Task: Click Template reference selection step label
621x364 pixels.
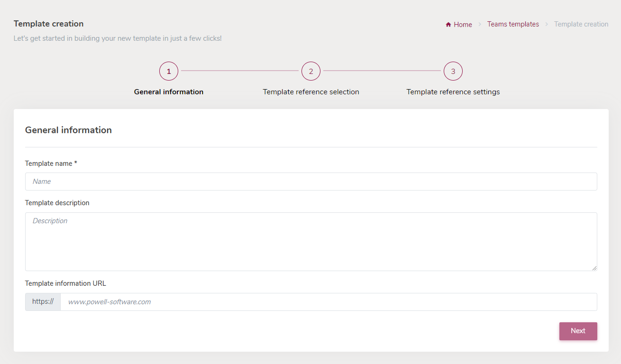Action: tap(311, 92)
